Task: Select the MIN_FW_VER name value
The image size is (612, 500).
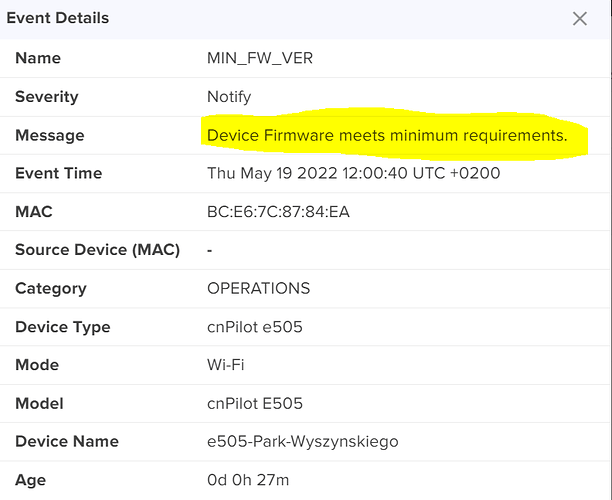Action: click(x=260, y=58)
